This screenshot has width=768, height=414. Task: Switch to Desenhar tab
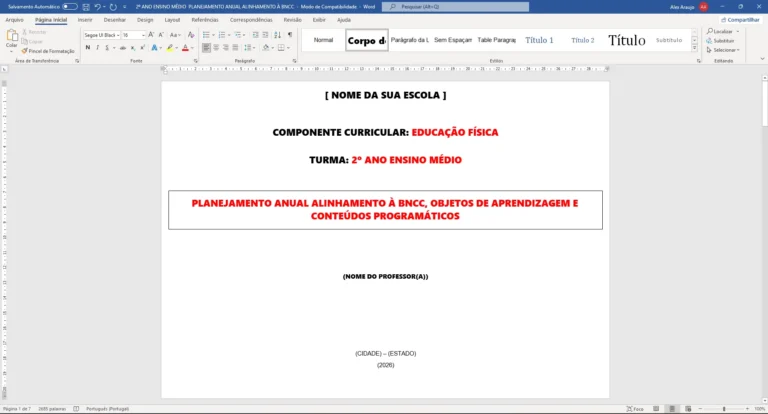pyautogui.click(x=115, y=20)
